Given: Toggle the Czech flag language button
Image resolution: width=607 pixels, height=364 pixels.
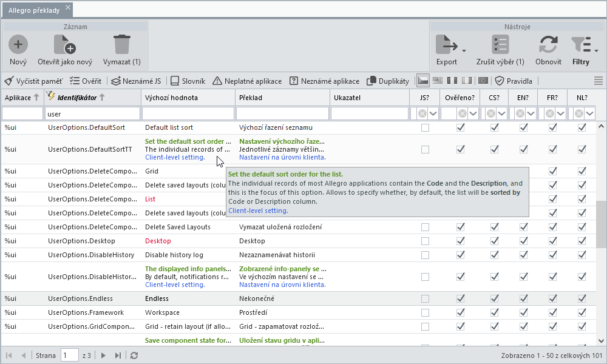Looking at the screenshot, I should [x=423, y=81].
